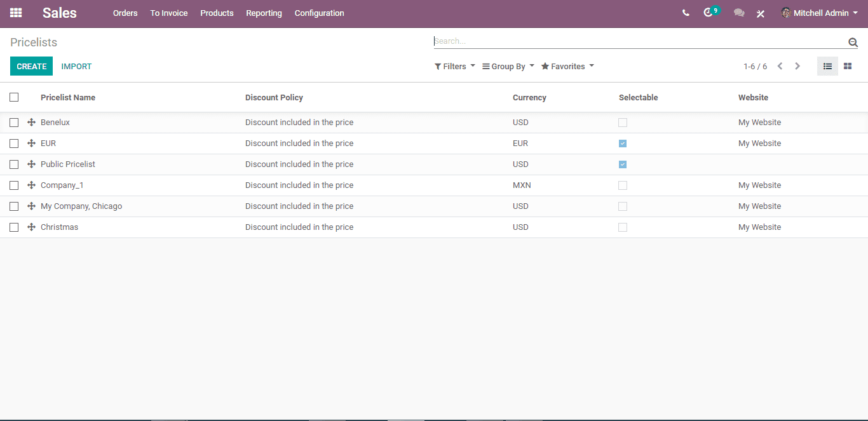Go to next page arrow
The width and height of the screenshot is (868, 421).
pos(797,66)
